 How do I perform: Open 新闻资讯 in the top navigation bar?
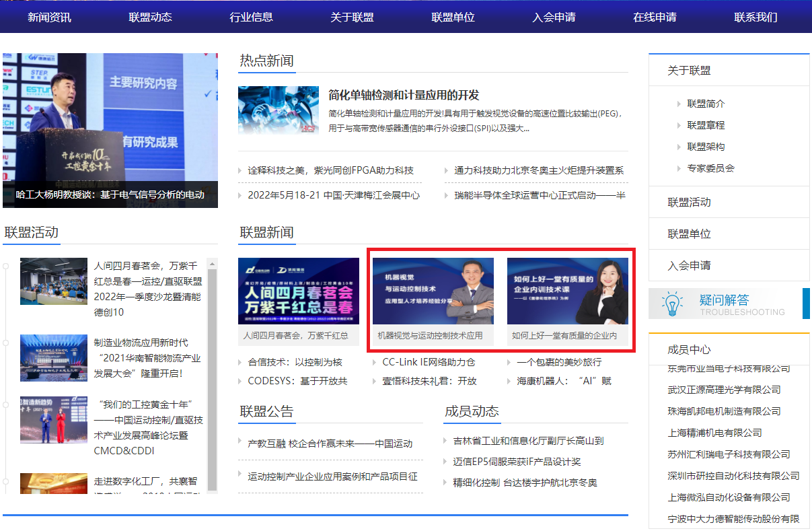49,17
